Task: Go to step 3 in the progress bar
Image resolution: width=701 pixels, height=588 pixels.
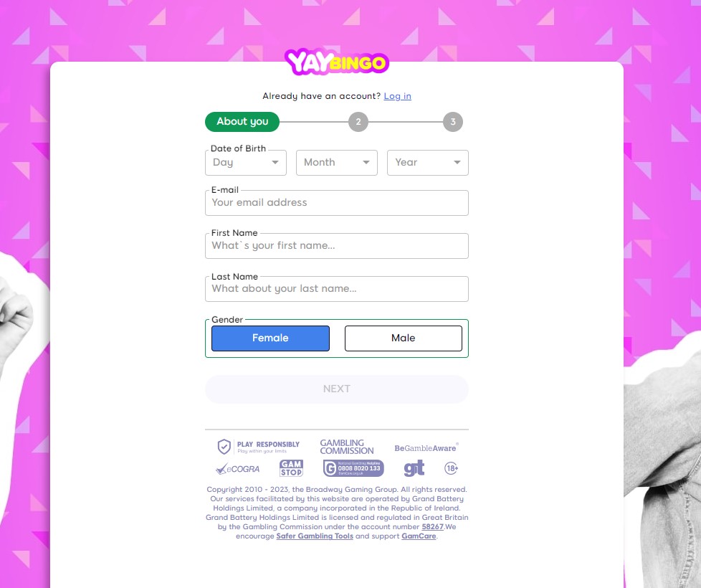Action: pos(453,122)
